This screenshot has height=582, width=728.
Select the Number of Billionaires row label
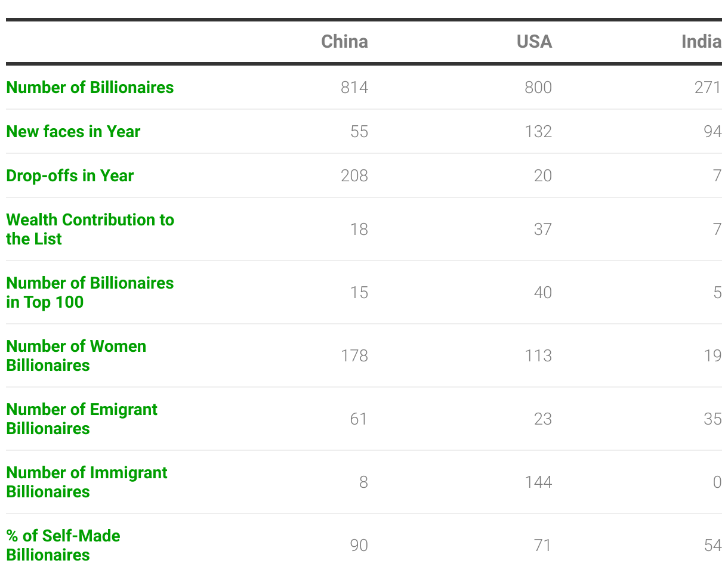click(x=90, y=87)
